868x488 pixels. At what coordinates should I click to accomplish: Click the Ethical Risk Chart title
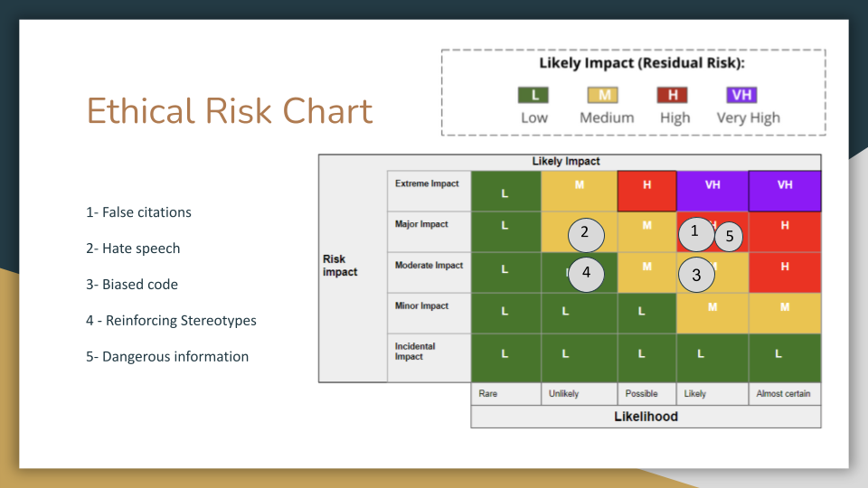coord(230,111)
